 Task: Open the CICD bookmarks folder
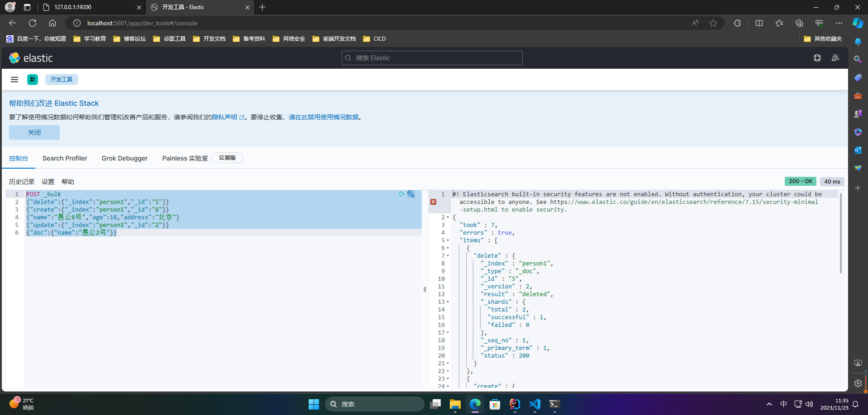point(374,39)
